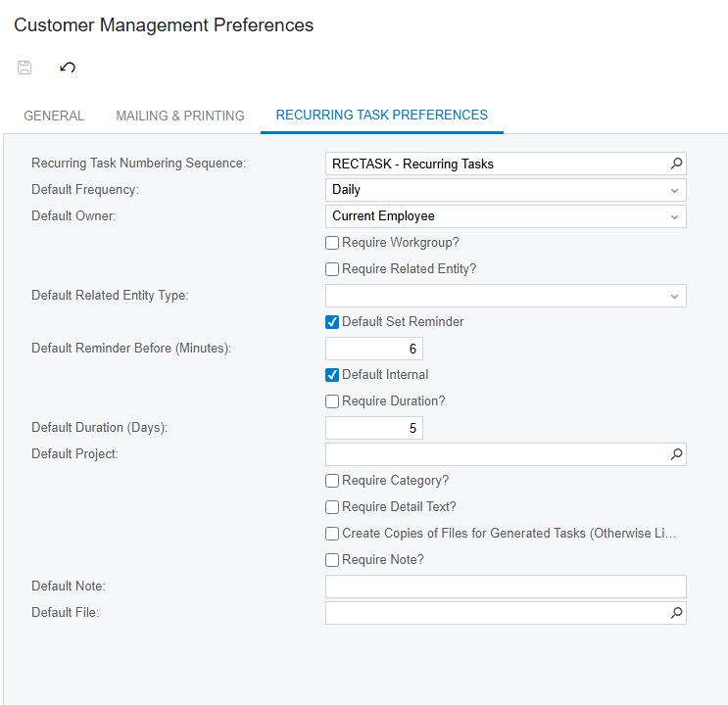This screenshot has width=728, height=705.
Task: Open Default File lookup magnifier
Action: pos(676,613)
